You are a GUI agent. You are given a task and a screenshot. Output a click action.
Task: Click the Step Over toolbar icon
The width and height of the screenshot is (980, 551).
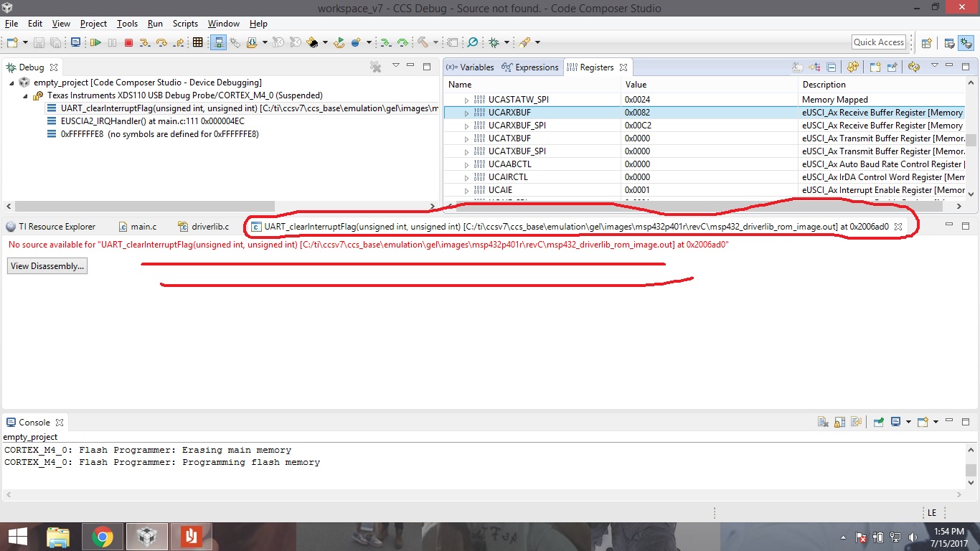click(161, 43)
